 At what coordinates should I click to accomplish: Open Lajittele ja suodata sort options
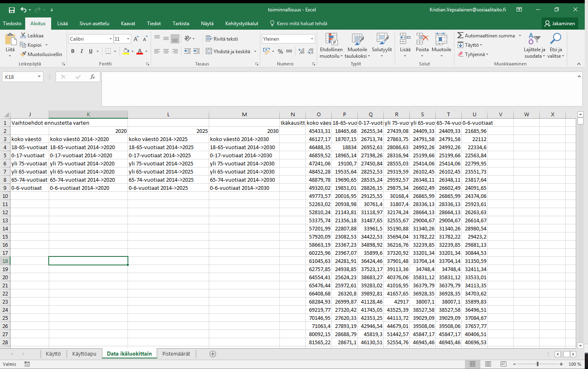point(534,46)
